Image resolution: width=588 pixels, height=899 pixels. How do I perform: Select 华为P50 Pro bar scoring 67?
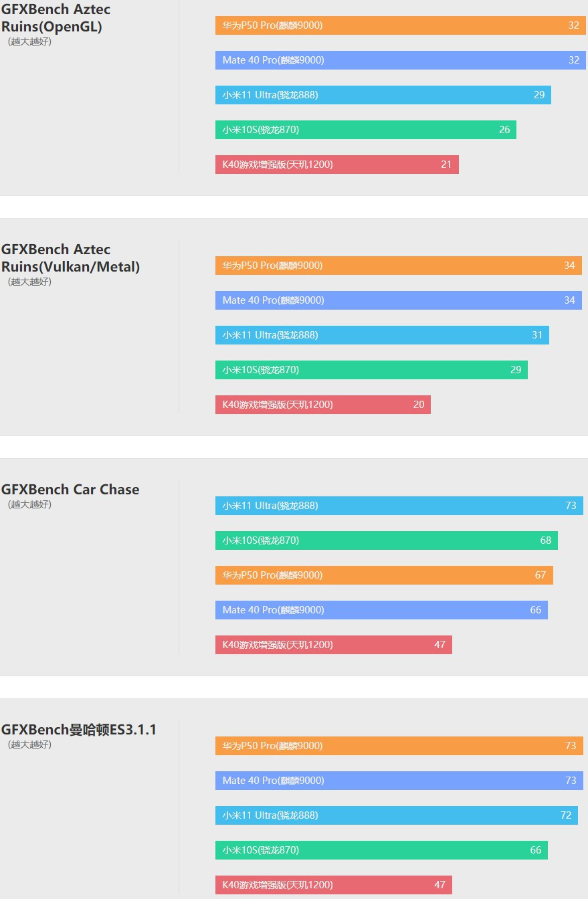[384, 575]
